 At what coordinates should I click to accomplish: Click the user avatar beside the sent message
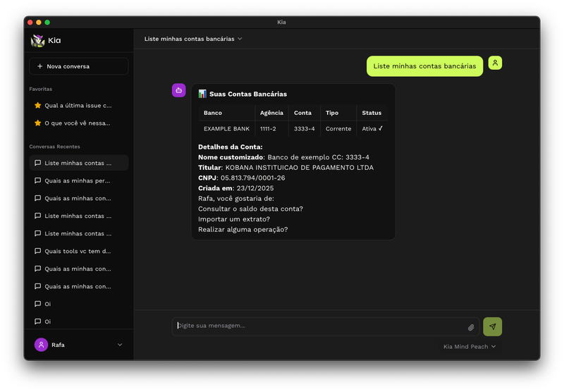coord(495,63)
